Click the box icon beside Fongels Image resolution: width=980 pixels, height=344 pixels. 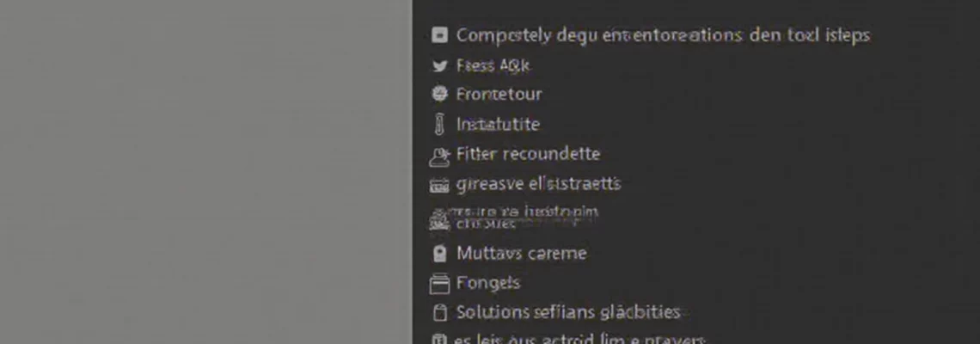point(440,283)
